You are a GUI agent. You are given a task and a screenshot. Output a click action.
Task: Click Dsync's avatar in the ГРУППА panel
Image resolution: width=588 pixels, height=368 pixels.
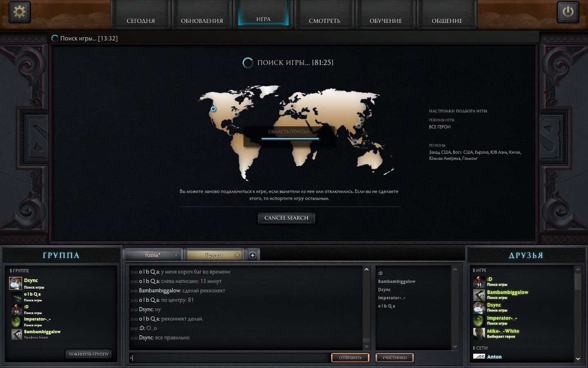click(x=16, y=283)
